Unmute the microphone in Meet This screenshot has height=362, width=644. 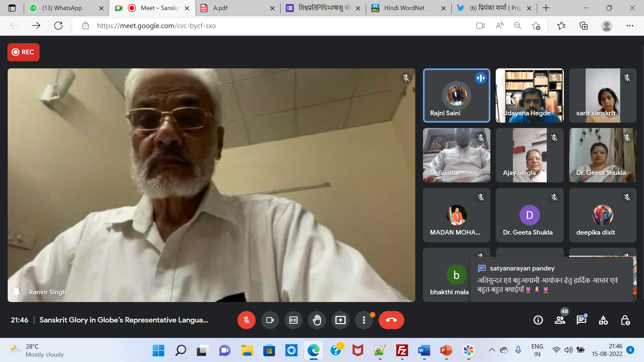click(246, 320)
